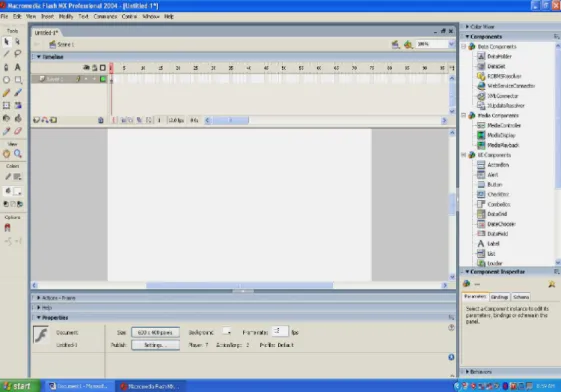Select the Eraser tool

point(18,131)
